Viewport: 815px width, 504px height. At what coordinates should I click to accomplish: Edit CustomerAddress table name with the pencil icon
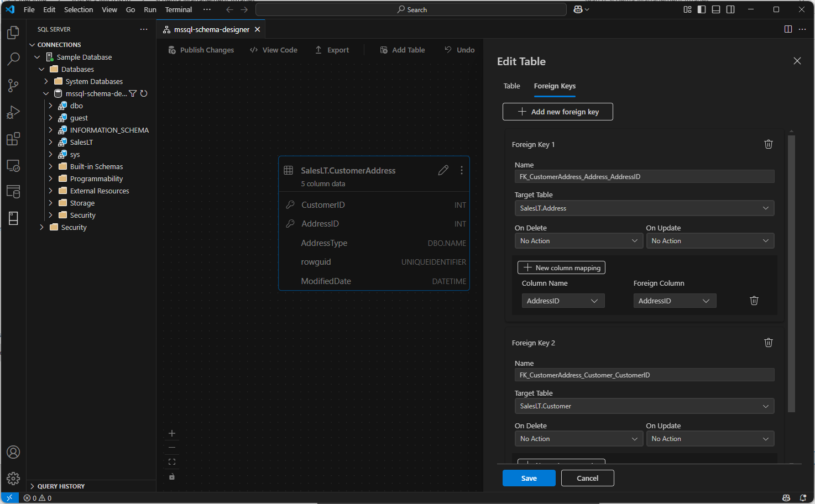pos(443,170)
